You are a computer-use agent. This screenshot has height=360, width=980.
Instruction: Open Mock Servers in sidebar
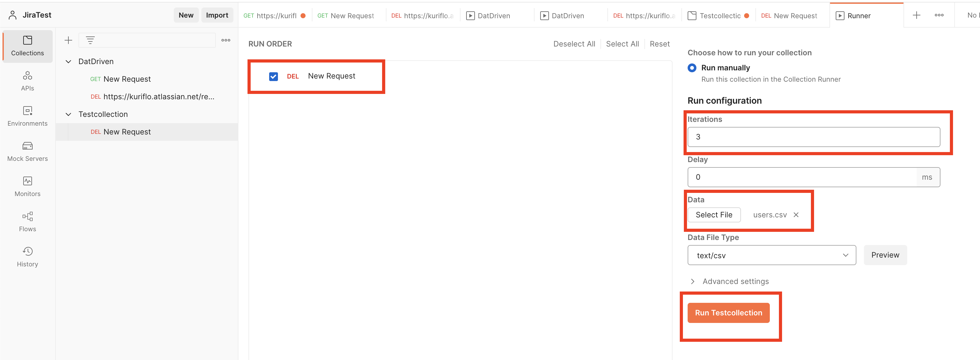(x=27, y=151)
